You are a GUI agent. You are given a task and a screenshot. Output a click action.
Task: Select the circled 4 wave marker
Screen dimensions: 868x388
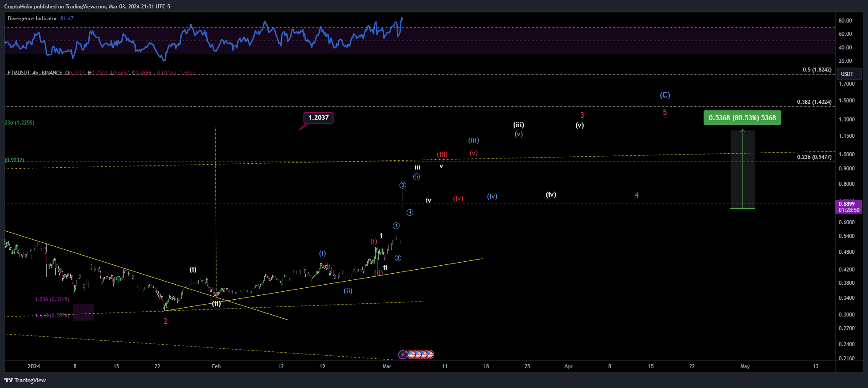click(x=410, y=213)
